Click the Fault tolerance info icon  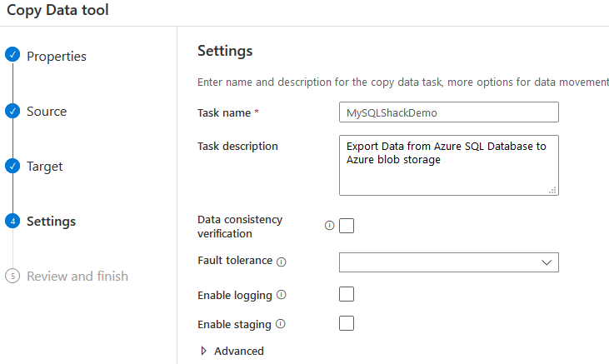(x=281, y=262)
